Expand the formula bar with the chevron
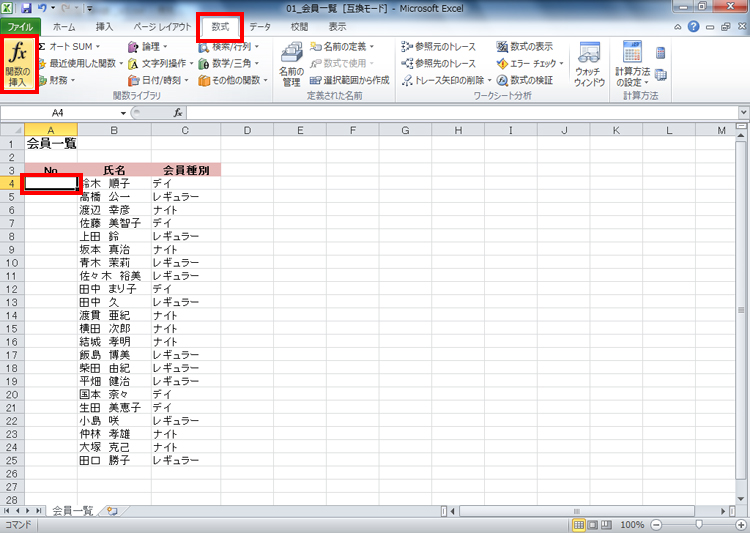Viewport: 750px width, 533px height. tap(743, 113)
